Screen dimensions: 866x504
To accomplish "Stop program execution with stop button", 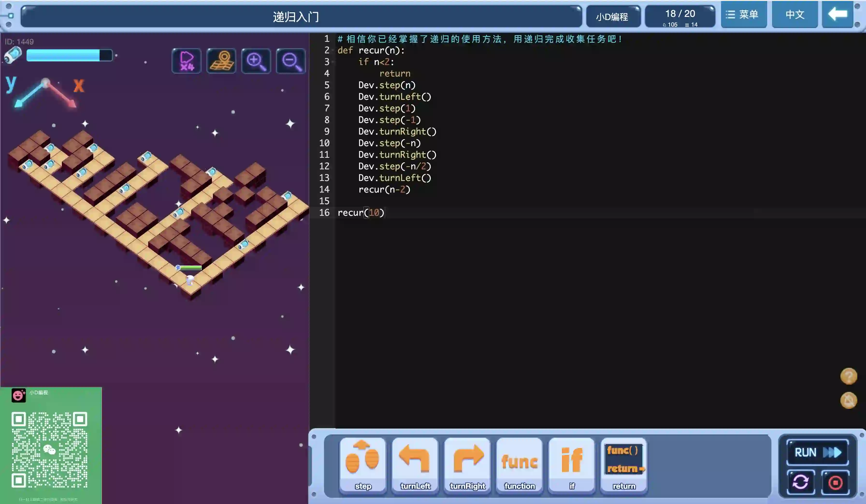I will 835,482.
